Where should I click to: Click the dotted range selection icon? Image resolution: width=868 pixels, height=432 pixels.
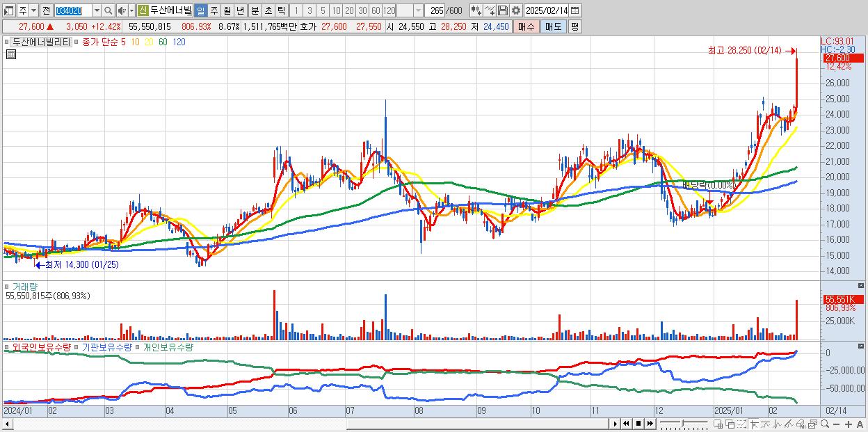[x=742, y=424]
